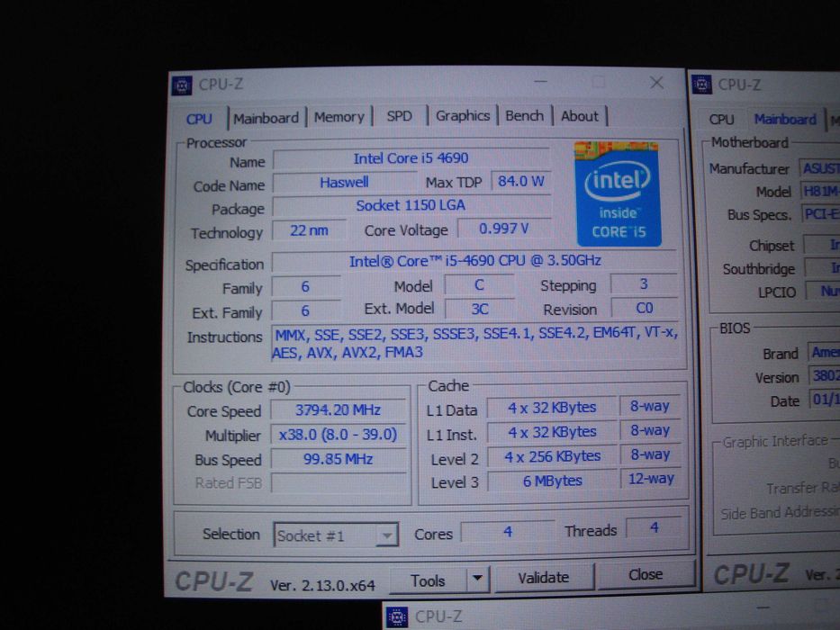
Task: Click the Stepping value '3'
Action: click(x=644, y=283)
